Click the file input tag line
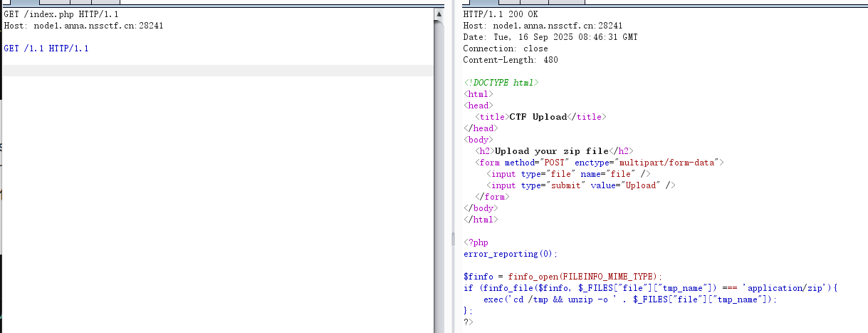 tap(568, 174)
